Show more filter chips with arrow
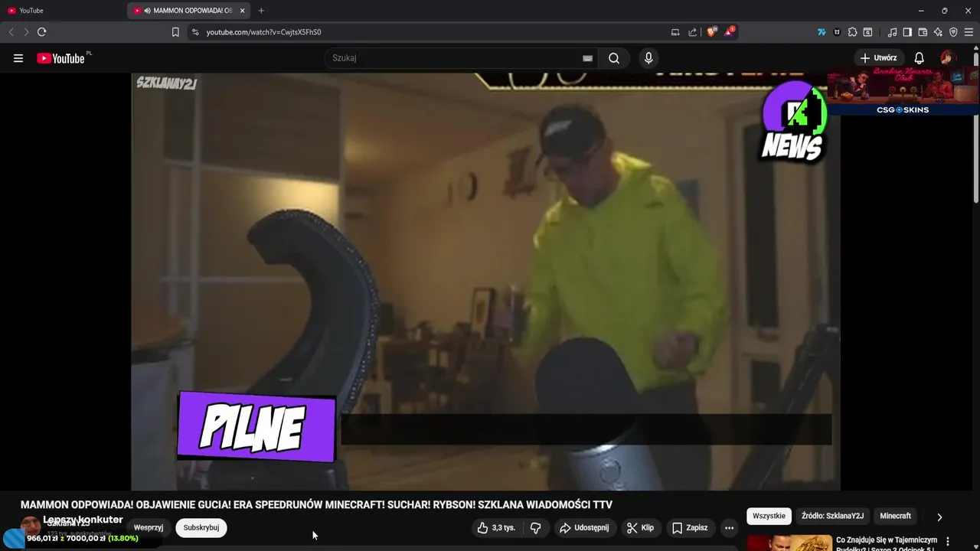This screenshot has height=551, width=980. coord(939,517)
